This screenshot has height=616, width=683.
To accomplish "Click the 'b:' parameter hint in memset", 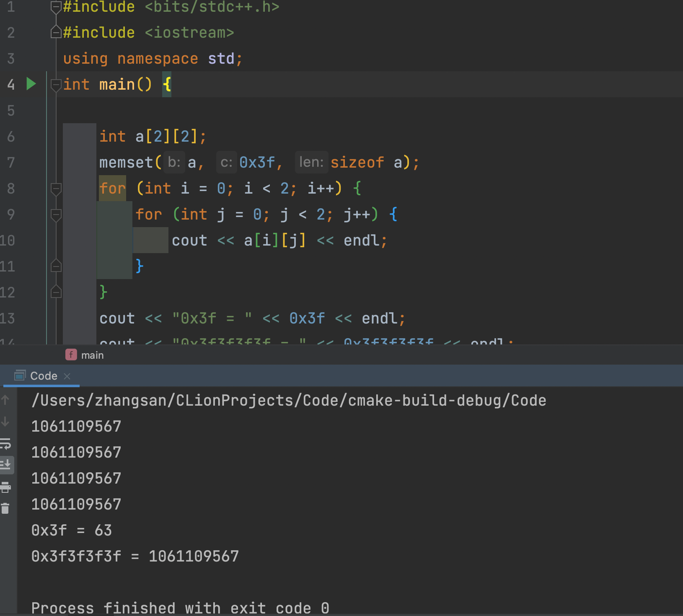I will [x=174, y=162].
